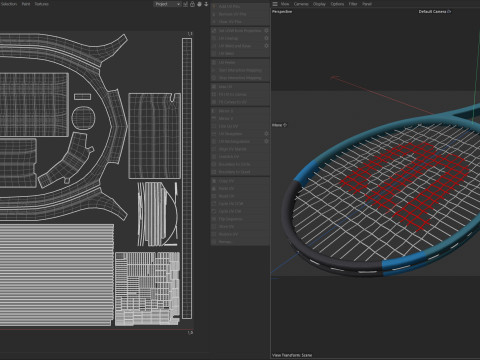The image size is (480, 360).
Task: Click the View Transform: Scene status text
Action: [292, 355]
